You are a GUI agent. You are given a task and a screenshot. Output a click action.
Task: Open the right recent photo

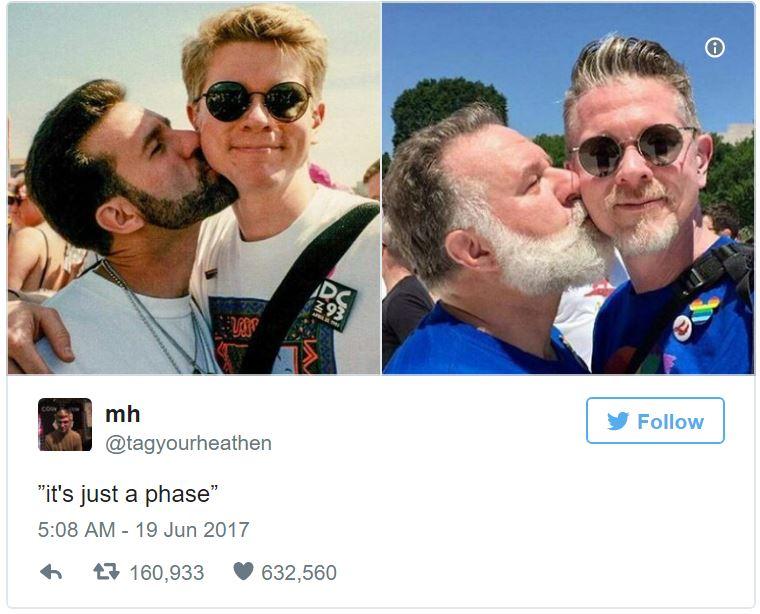pos(568,189)
